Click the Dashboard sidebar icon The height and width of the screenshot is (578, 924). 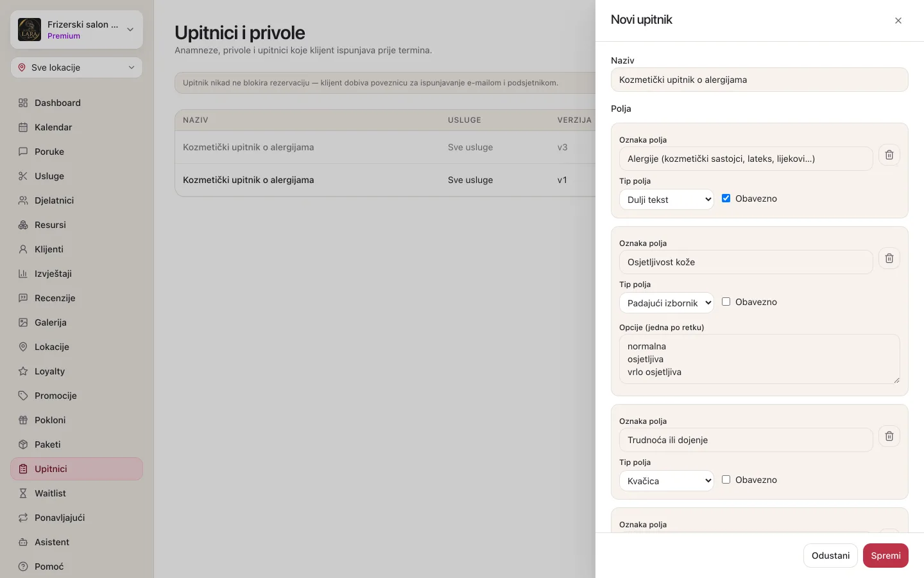click(23, 103)
